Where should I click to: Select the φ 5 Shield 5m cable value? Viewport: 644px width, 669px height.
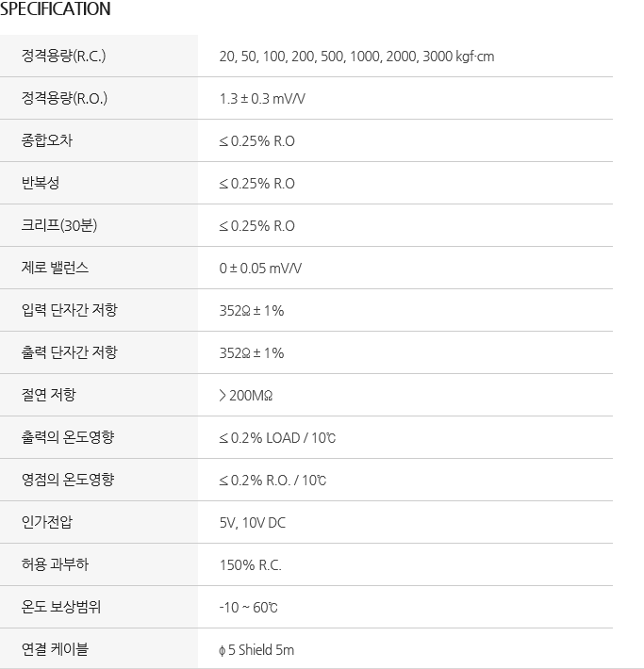[256, 650]
